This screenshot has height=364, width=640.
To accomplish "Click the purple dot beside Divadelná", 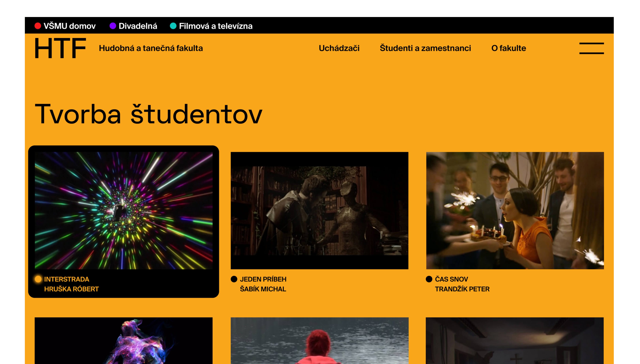I will click(113, 26).
